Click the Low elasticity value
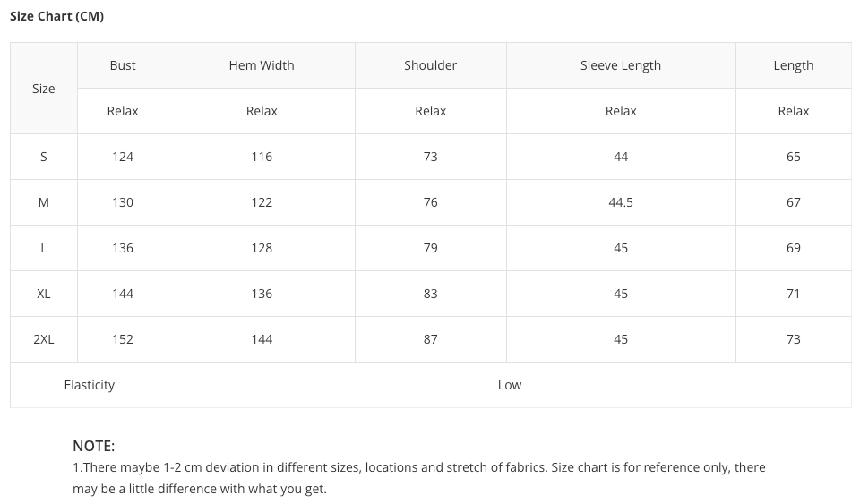The height and width of the screenshot is (504, 860). coord(510,385)
